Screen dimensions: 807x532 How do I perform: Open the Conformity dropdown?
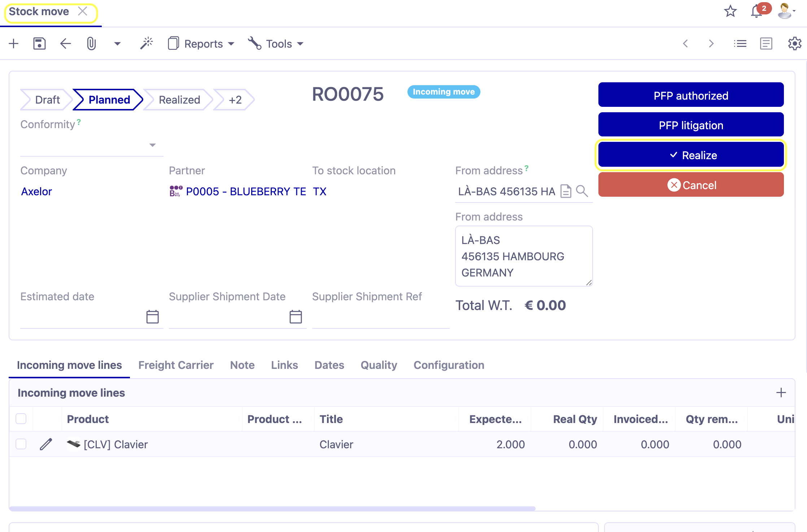coord(153,145)
